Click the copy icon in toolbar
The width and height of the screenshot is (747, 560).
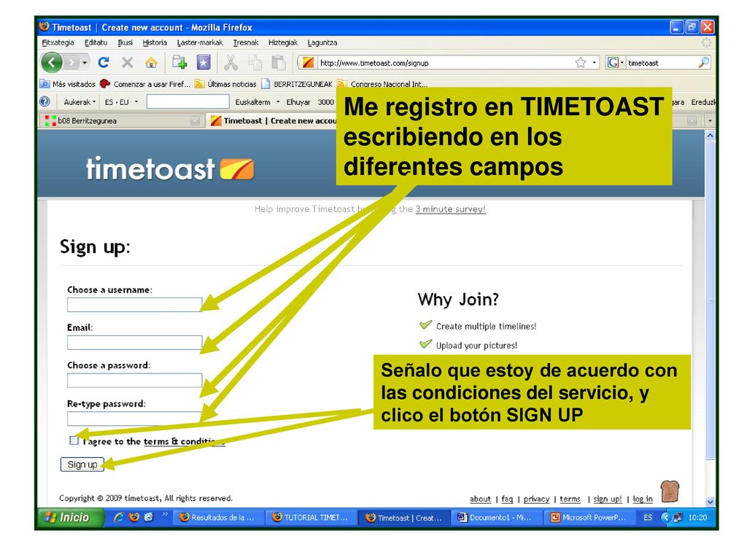(x=255, y=63)
